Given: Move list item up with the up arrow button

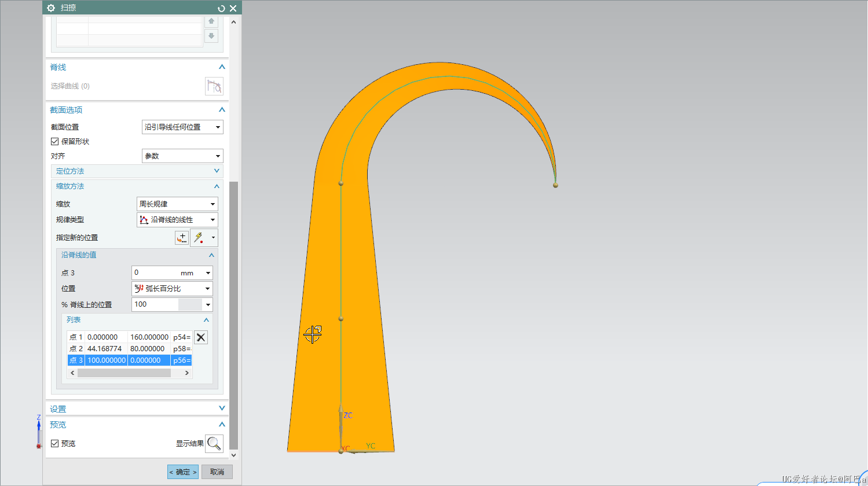Looking at the screenshot, I should click(211, 21).
